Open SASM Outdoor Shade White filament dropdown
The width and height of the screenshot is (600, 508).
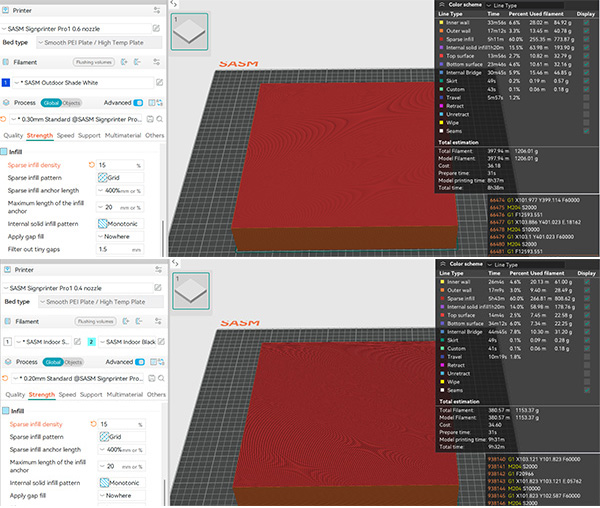(83, 82)
